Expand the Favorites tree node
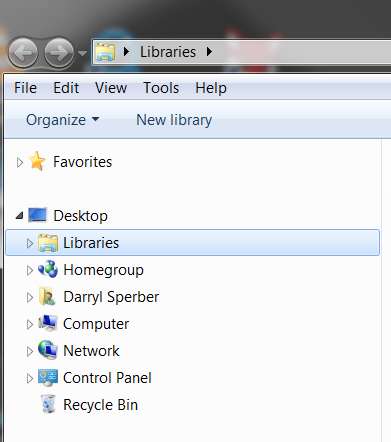Image resolution: width=391 pixels, height=442 pixels. [20, 162]
